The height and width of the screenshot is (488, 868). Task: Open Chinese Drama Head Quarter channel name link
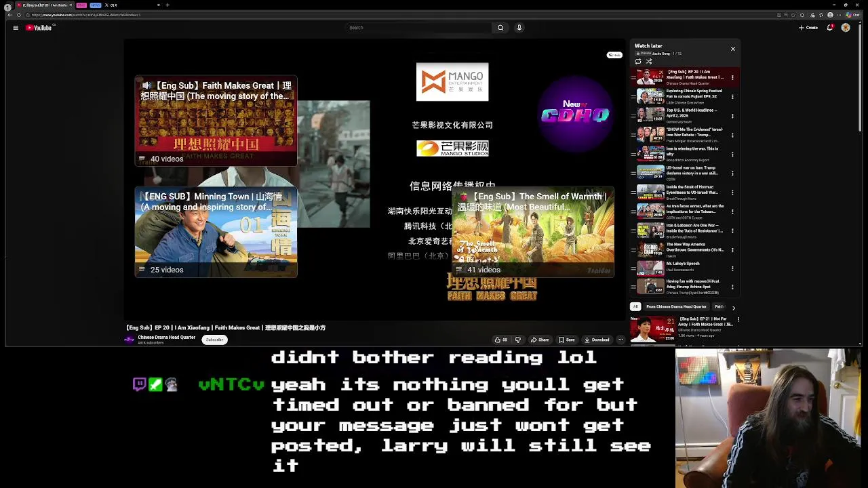point(166,337)
